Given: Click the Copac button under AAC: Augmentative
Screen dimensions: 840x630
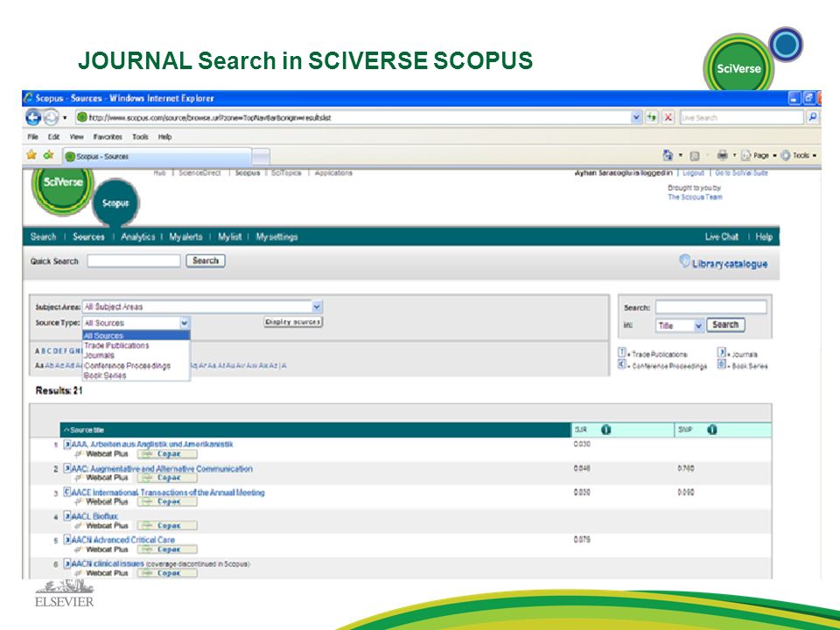Looking at the screenshot, I should (167, 478).
